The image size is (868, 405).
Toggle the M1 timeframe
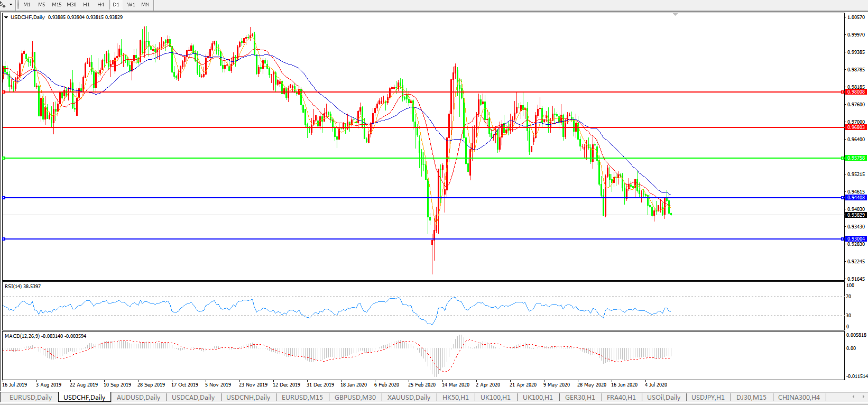click(x=27, y=4)
